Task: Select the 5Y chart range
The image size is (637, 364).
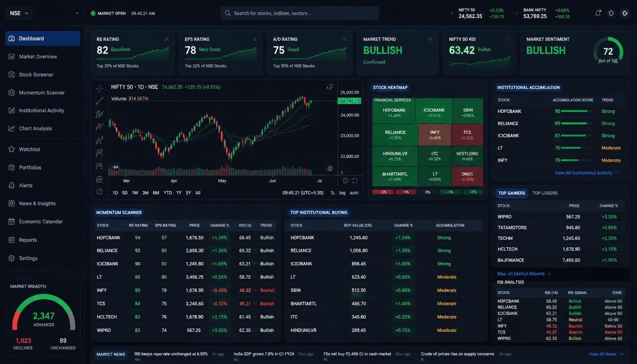Action: click(x=188, y=193)
